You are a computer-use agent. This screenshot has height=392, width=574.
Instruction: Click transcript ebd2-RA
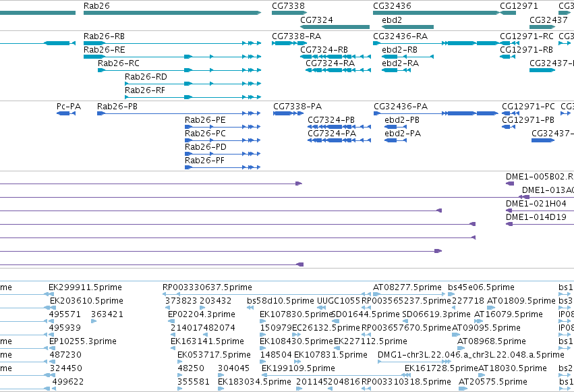click(396, 70)
